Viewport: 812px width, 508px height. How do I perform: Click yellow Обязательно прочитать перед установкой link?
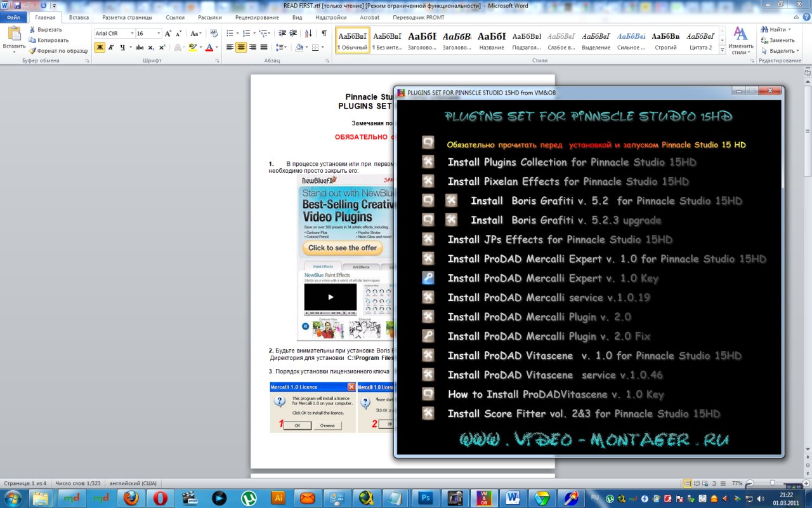coord(596,145)
